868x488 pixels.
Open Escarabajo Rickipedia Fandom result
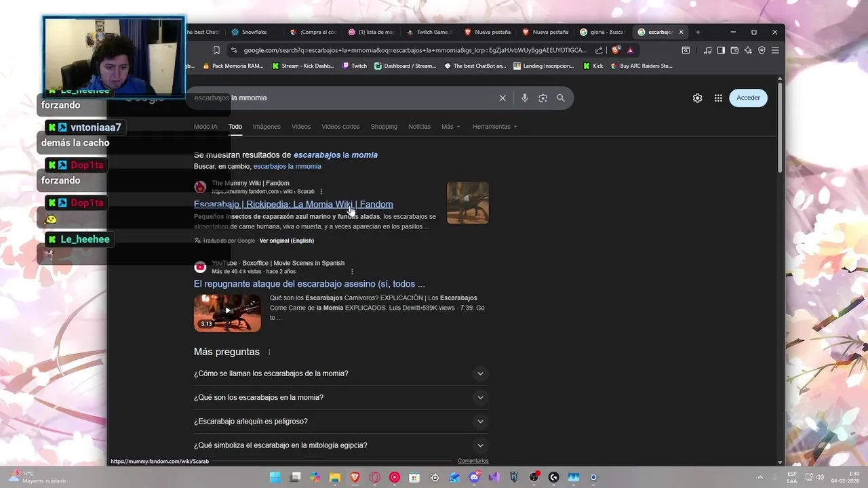pyautogui.click(x=293, y=204)
